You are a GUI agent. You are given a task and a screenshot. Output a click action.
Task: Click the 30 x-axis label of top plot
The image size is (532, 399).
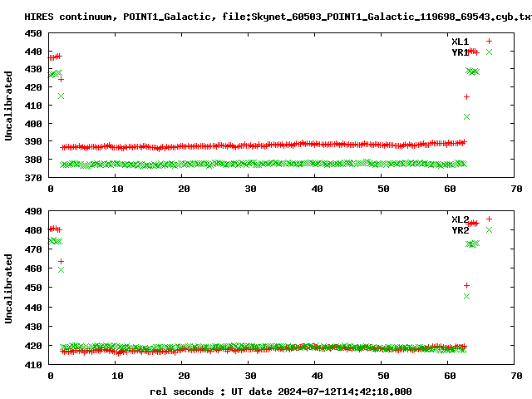coord(250,189)
